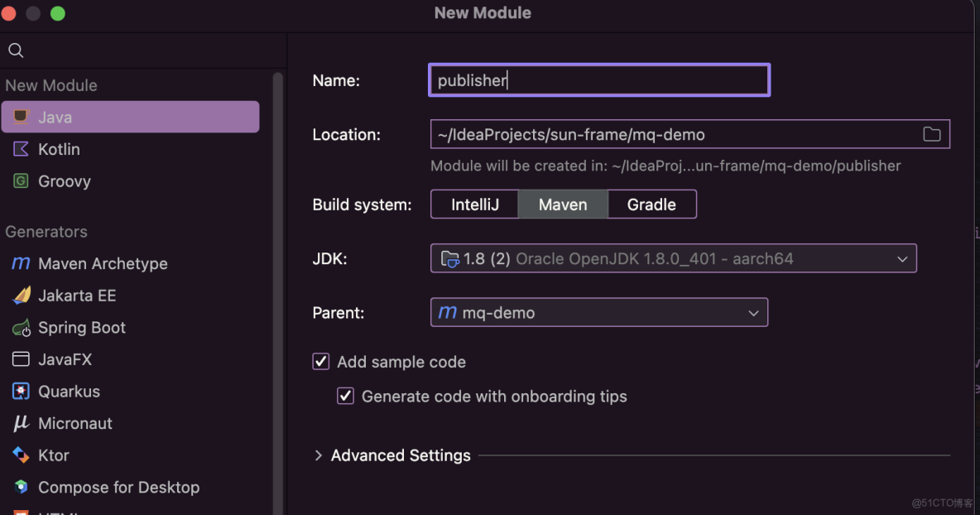Select the Spring Boot icon
This screenshot has height=515, width=980.
22,328
